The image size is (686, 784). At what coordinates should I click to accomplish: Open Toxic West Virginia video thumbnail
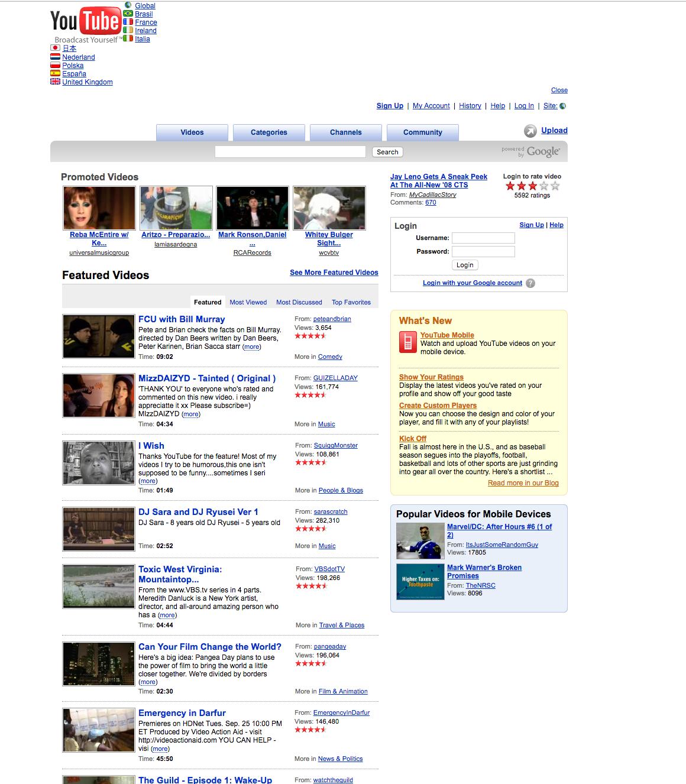99,587
